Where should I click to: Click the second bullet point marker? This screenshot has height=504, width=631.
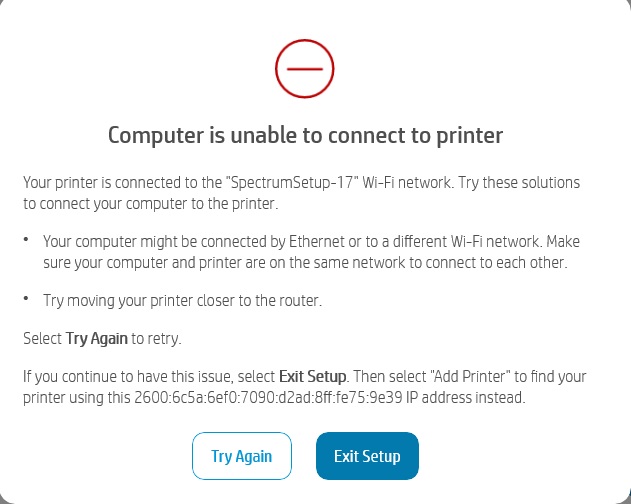pos(28,299)
